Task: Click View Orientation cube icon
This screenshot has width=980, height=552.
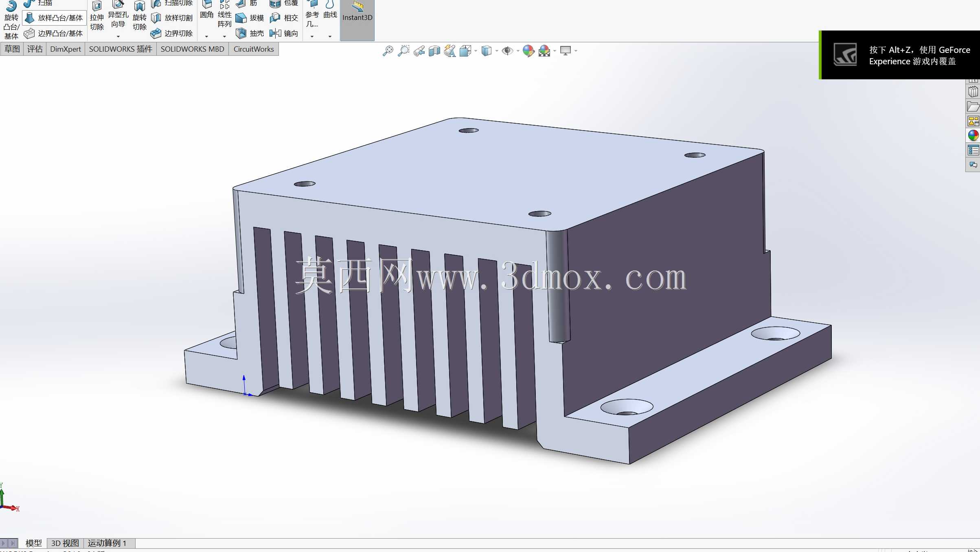Action: (x=465, y=51)
